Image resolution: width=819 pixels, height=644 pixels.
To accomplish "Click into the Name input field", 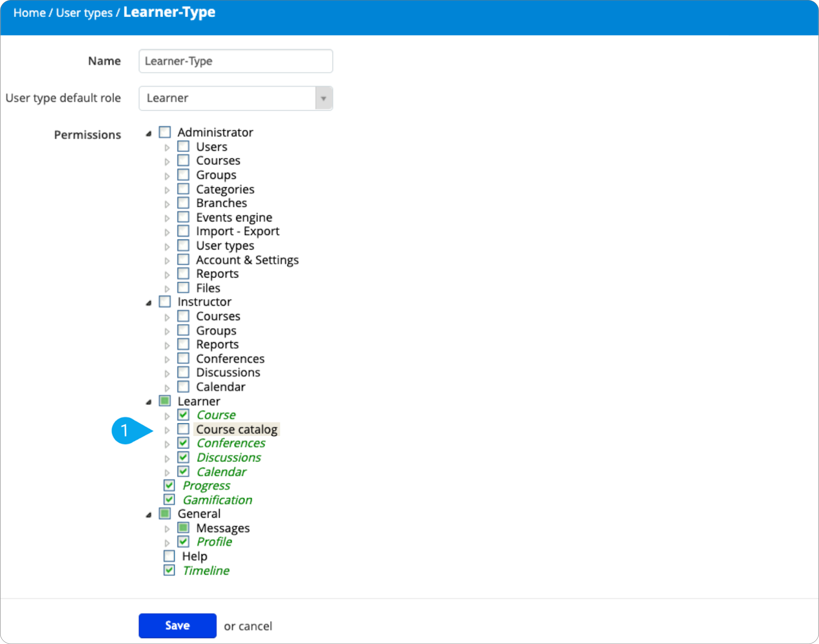I will (236, 61).
